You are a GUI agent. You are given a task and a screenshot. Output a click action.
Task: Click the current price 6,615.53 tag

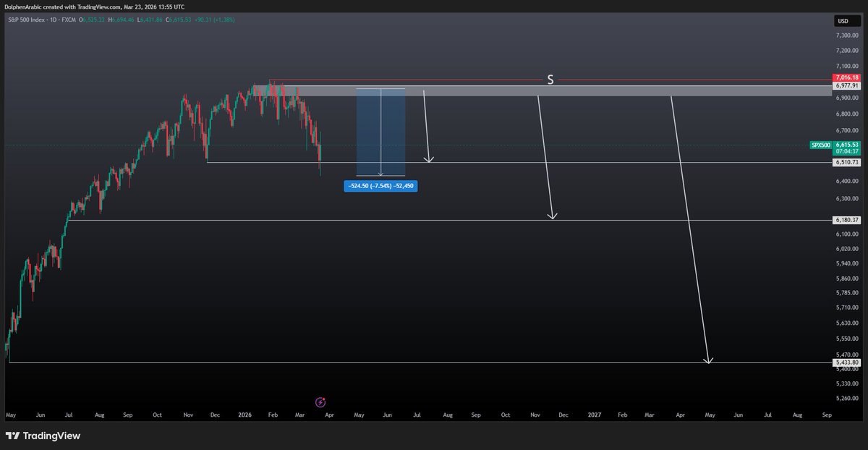pos(846,145)
